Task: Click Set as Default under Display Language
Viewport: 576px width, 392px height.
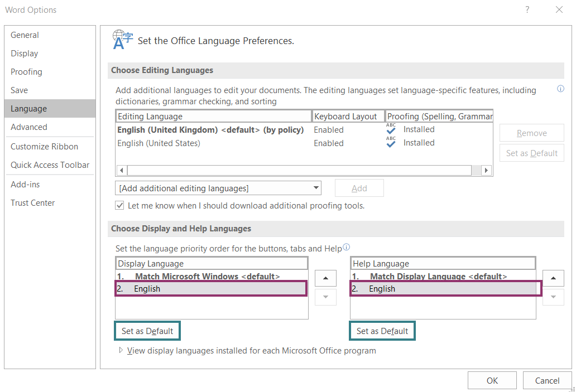Action: [x=147, y=330]
